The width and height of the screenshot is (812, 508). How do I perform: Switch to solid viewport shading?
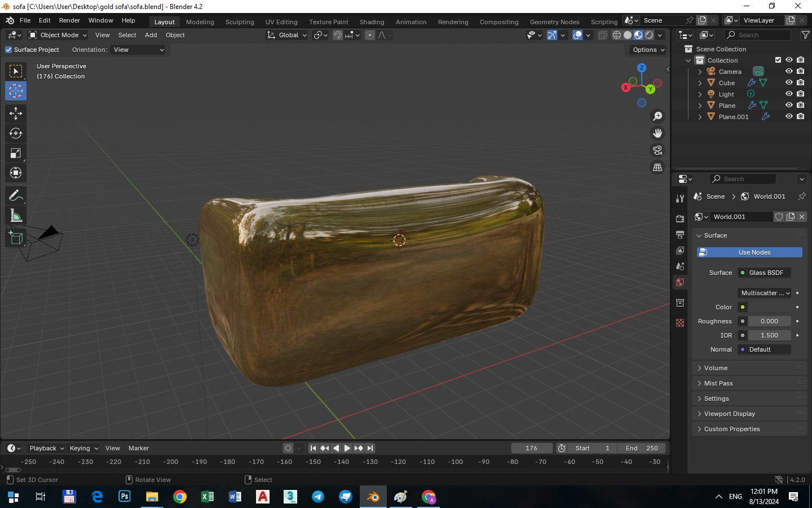click(628, 35)
